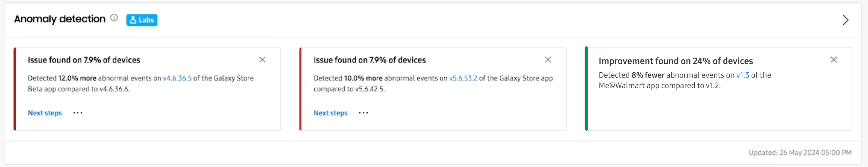Click the blue Labs flask badge
The height and width of the screenshot is (167, 868).
[x=142, y=20]
